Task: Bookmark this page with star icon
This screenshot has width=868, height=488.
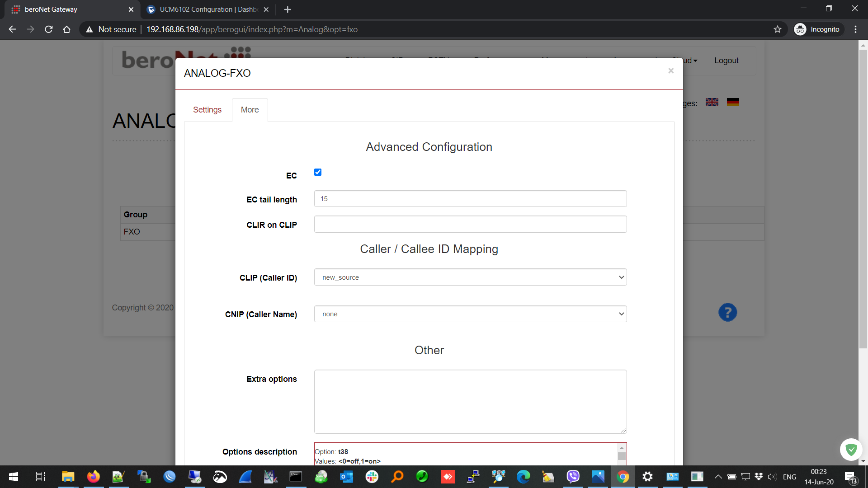Action: pyautogui.click(x=778, y=29)
